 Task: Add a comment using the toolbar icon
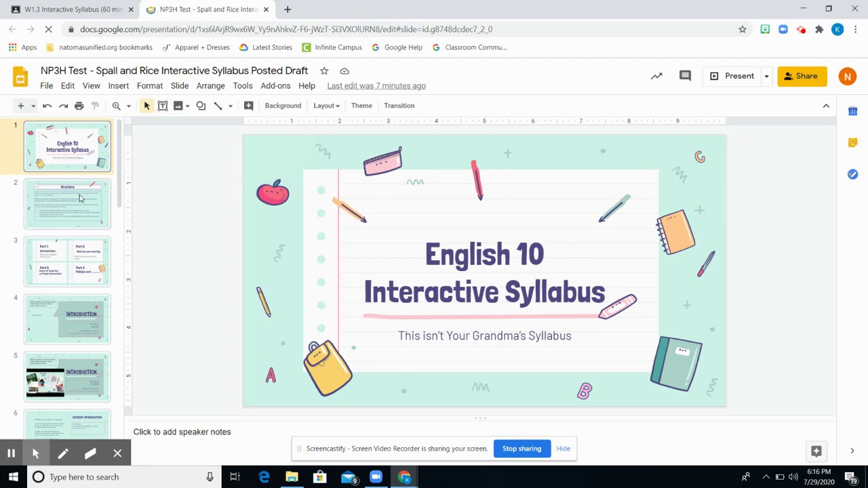pyautogui.click(x=248, y=106)
